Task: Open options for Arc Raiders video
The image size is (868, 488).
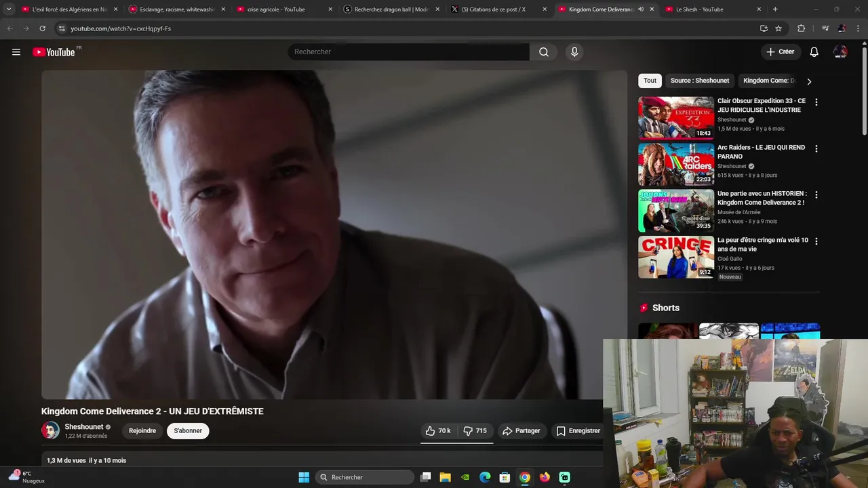Action: coord(816,148)
